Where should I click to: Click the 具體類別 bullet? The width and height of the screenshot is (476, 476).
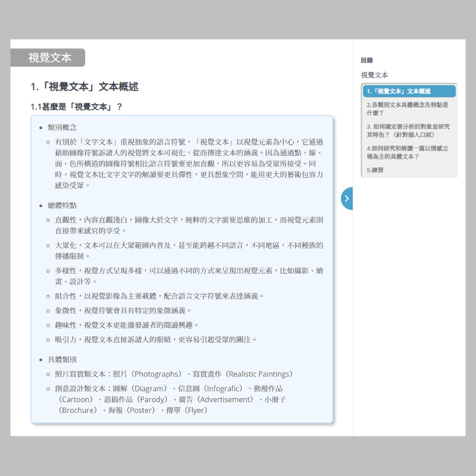coord(62,360)
